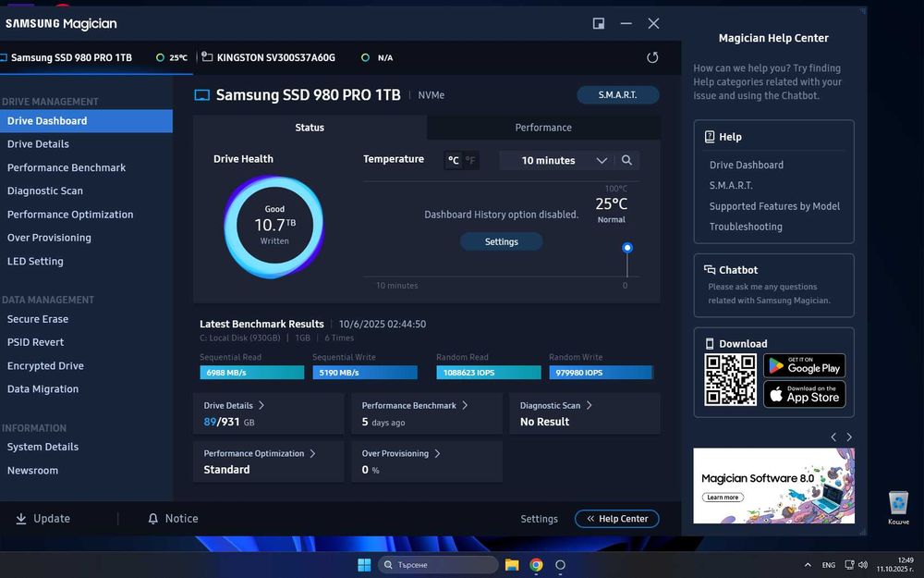Click Settings button under Dashboard History message

502,241
